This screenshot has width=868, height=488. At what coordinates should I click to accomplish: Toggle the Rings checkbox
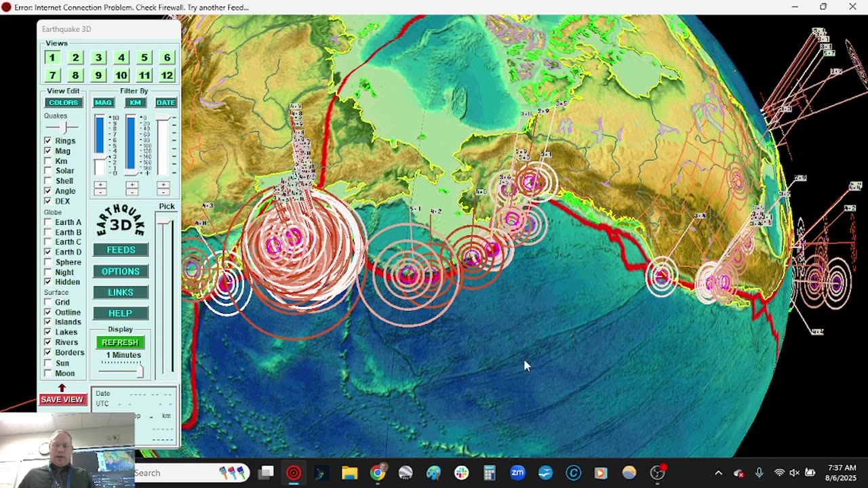48,141
